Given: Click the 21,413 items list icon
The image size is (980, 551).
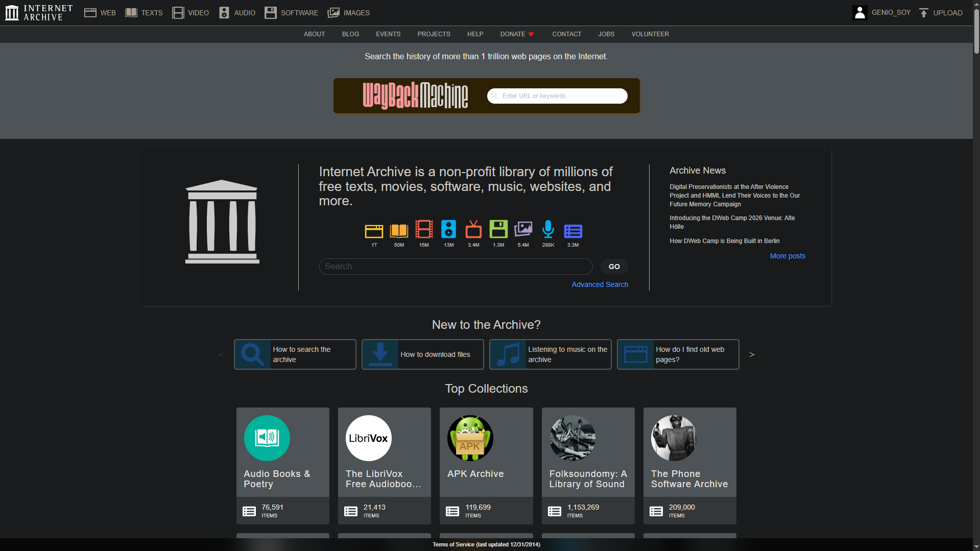Looking at the screenshot, I should [x=351, y=511].
